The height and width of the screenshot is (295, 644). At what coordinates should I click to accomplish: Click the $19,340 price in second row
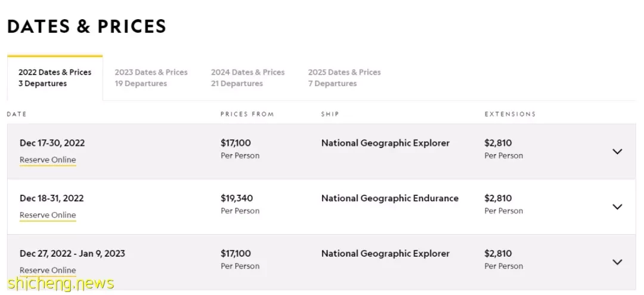[237, 198]
